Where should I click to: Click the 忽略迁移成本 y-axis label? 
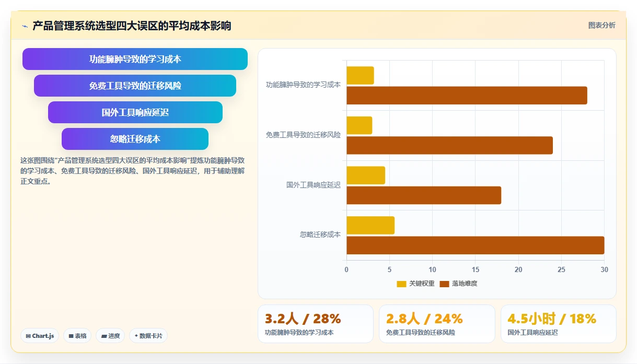pyautogui.click(x=320, y=235)
